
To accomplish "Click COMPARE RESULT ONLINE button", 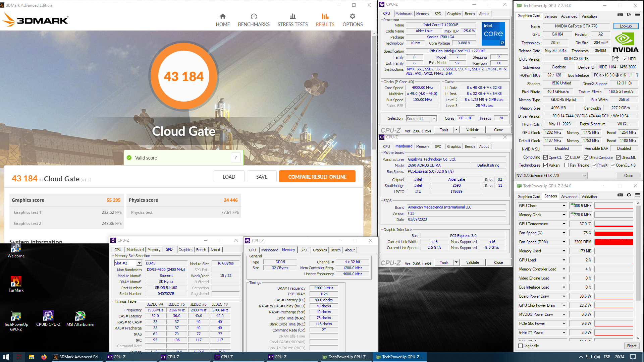I will (317, 177).
